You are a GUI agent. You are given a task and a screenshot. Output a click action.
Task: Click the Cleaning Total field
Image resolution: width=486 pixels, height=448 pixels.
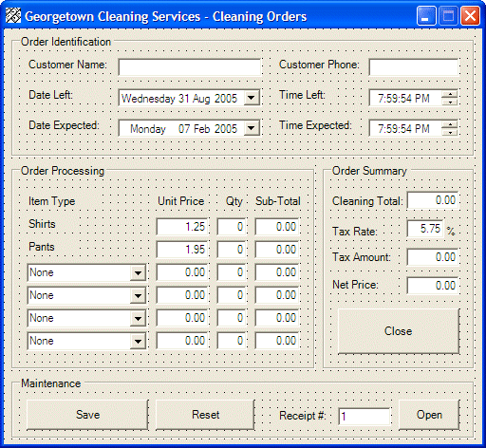[x=433, y=200]
